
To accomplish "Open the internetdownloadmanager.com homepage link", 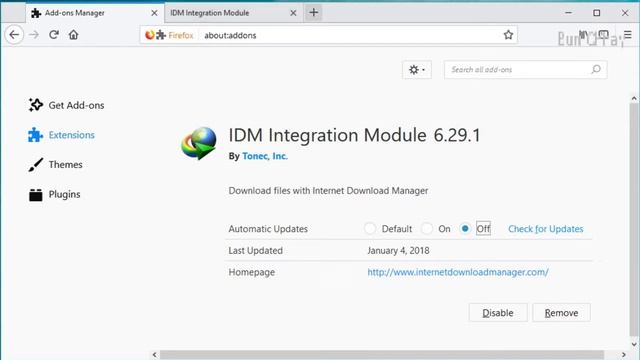I will (458, 272).
